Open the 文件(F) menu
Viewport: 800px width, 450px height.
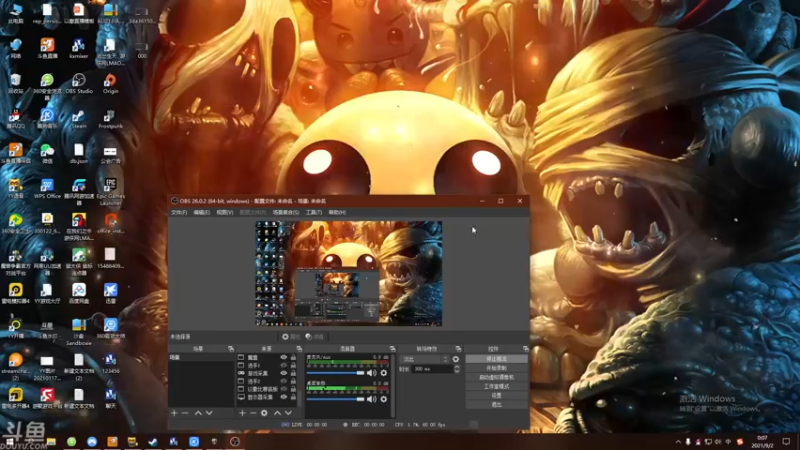(x=178, y=212)
